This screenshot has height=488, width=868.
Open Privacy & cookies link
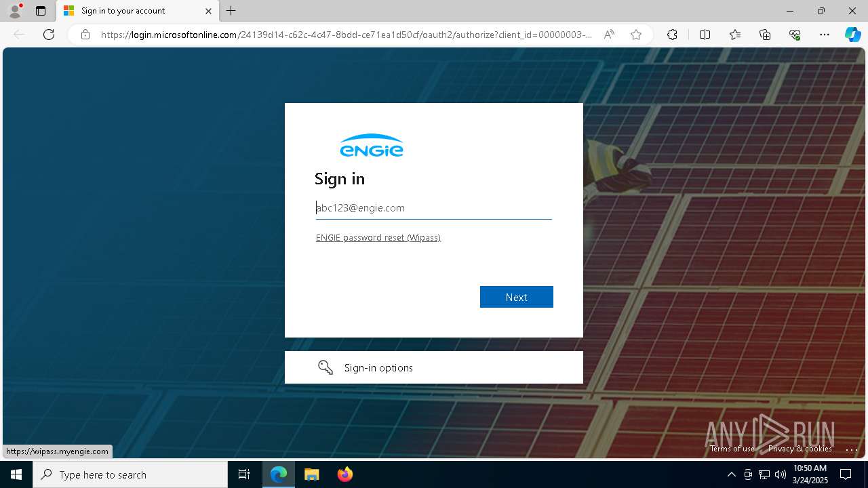click(800, 449)
